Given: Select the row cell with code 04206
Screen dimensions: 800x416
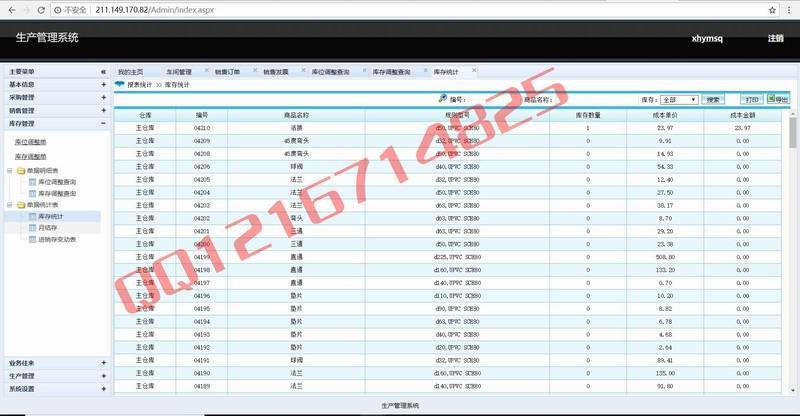Looking at the screenshot, I should tap(202, 167).
